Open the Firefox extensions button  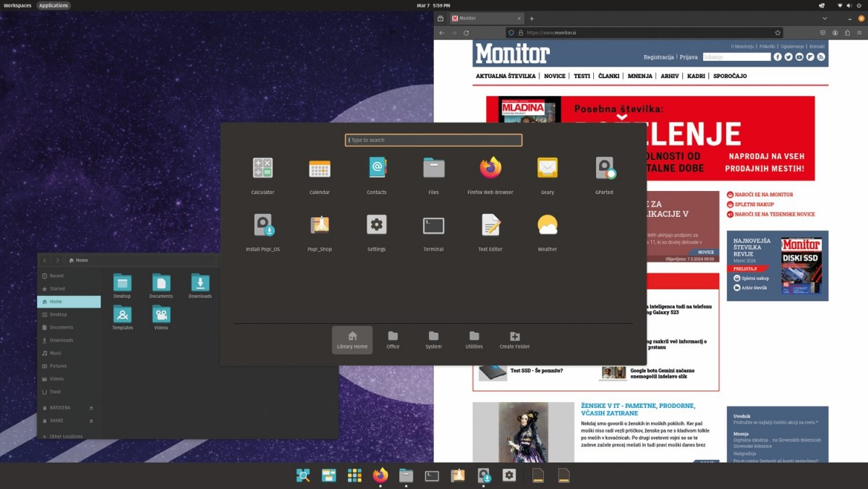[848, 33]
